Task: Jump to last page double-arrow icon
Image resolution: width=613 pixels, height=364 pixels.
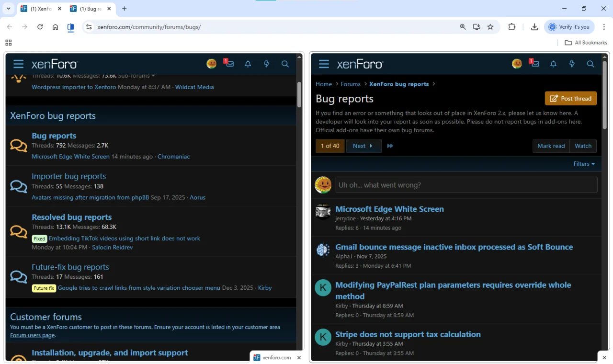Action: [x=390, y=146]
